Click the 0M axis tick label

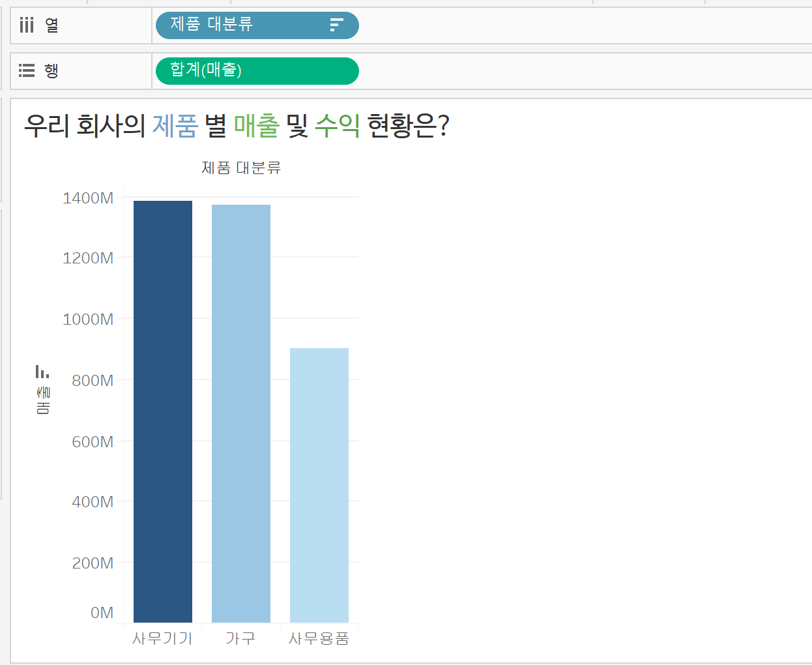(102, 613)
